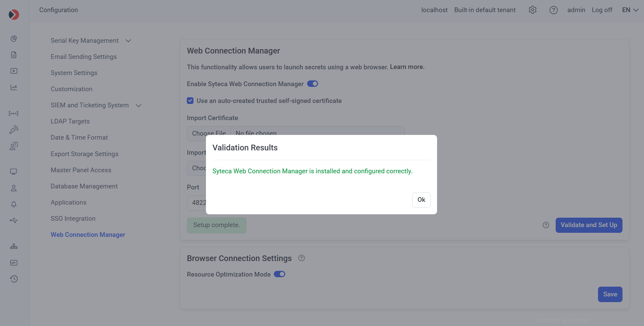The image size is (644, 326).
Task: Follow the Learn more link
Action: point(407,67)
